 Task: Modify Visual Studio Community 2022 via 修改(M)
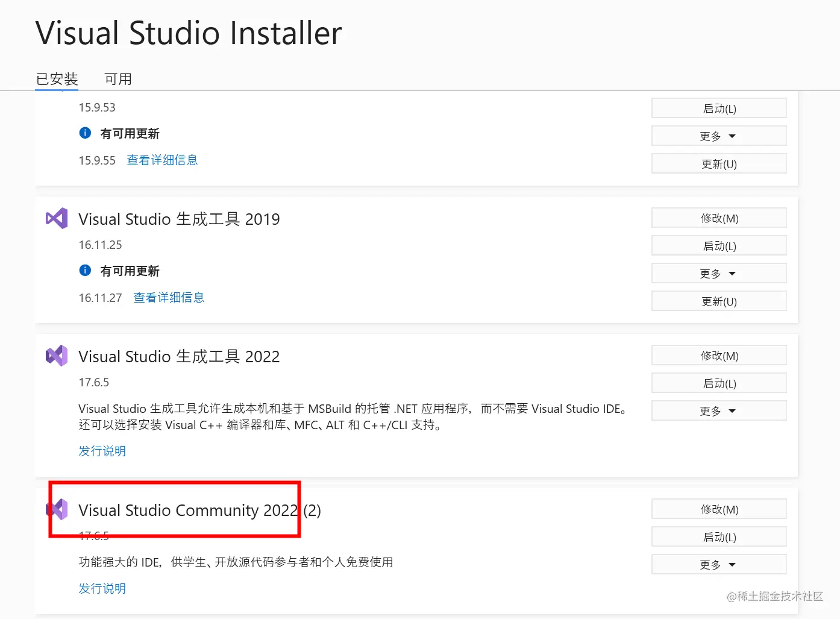pos(719,509)
